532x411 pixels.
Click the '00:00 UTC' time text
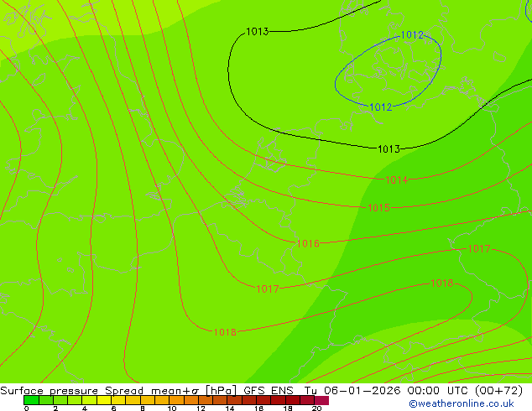pyautogui.click(x=438, y=391)
